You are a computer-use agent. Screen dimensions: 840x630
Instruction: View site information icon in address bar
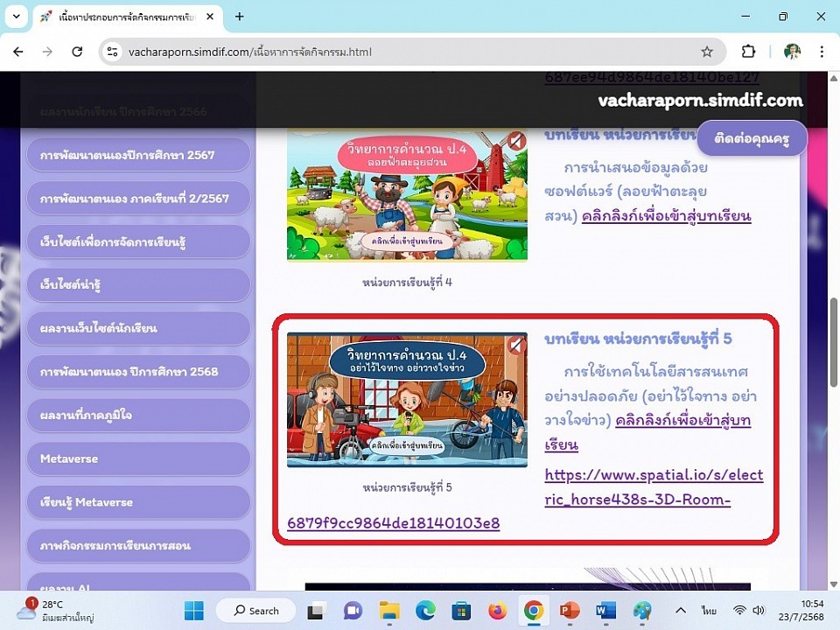[x=112, y=52]
